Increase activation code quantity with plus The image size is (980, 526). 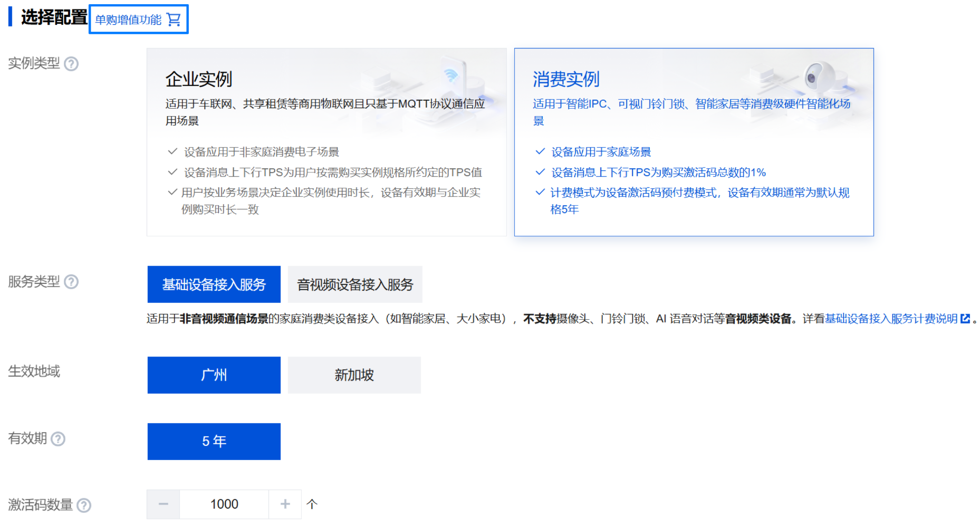click(x=285, y=504)
